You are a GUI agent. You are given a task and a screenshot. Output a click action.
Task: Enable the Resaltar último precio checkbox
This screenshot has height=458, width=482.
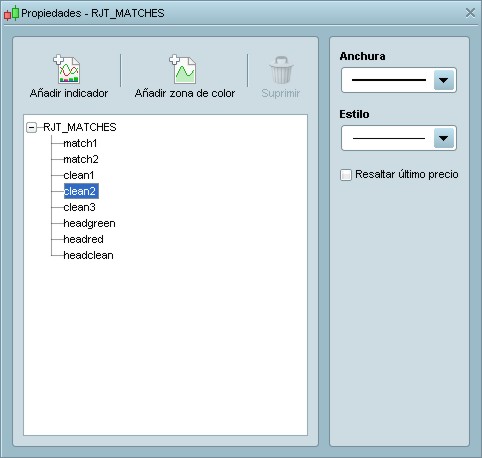pos(346,175)
